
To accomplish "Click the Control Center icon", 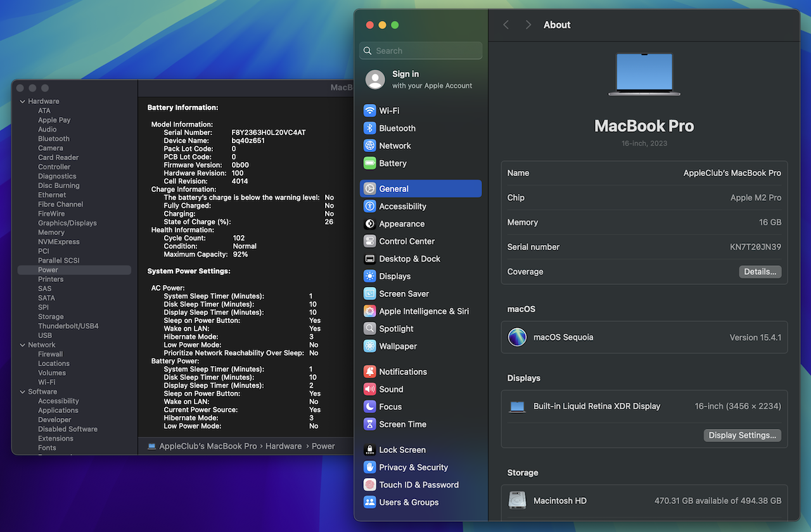I will [x=370, y=241].
